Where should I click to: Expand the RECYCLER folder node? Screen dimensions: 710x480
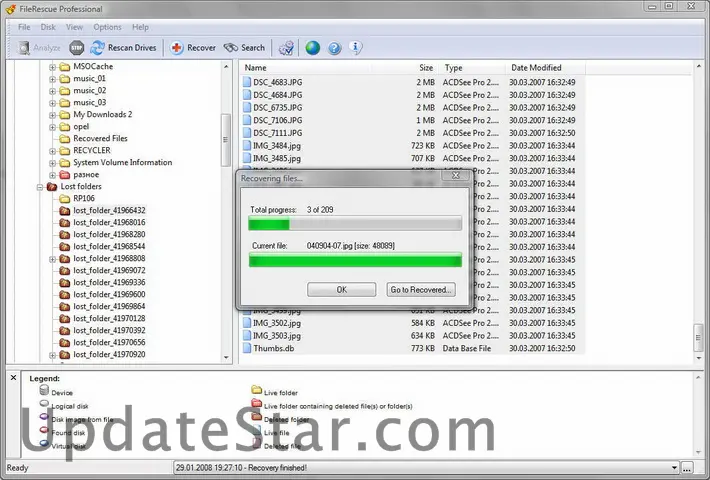coord(53,151)
